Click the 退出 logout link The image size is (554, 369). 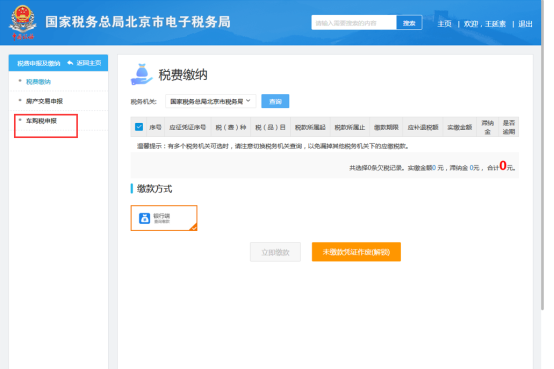pos(525,24)
